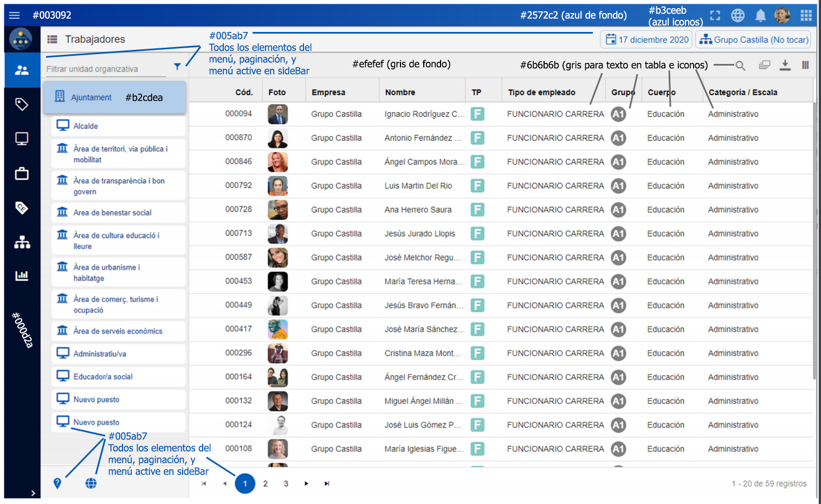Click the table search magnifier icon
Screen dimensions: 821x504
tap(740, 66)
